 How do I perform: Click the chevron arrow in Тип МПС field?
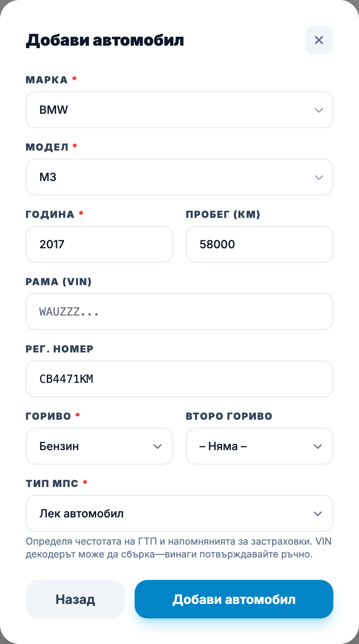point(318,514)
